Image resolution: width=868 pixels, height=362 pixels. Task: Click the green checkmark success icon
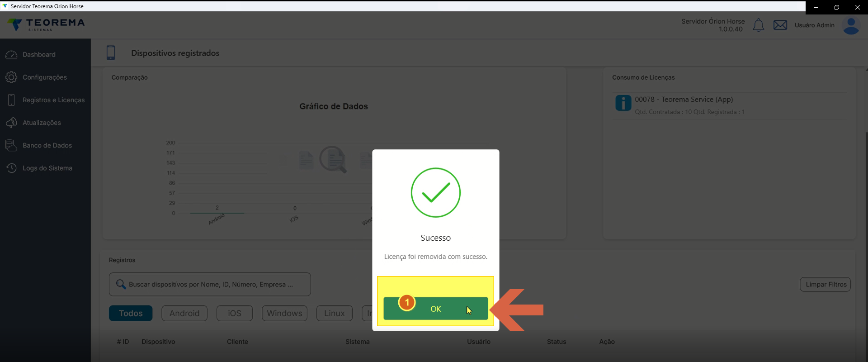tap(436, 192)
